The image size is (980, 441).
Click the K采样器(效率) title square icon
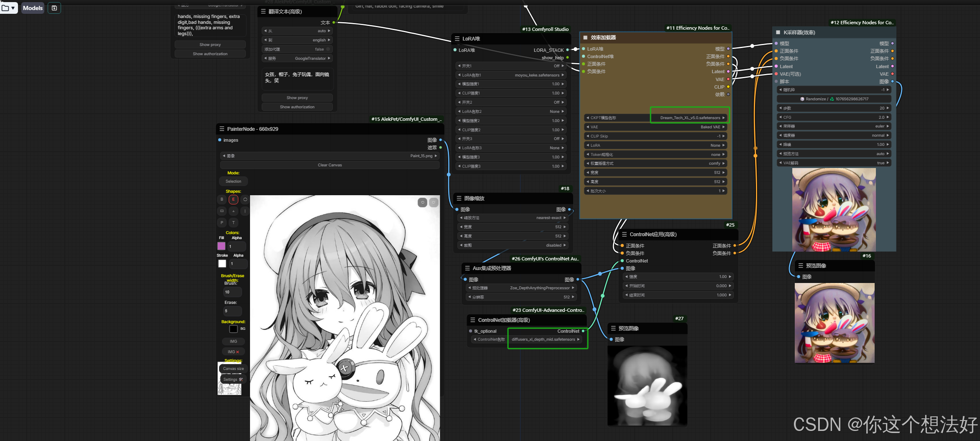tap(778, 32)
